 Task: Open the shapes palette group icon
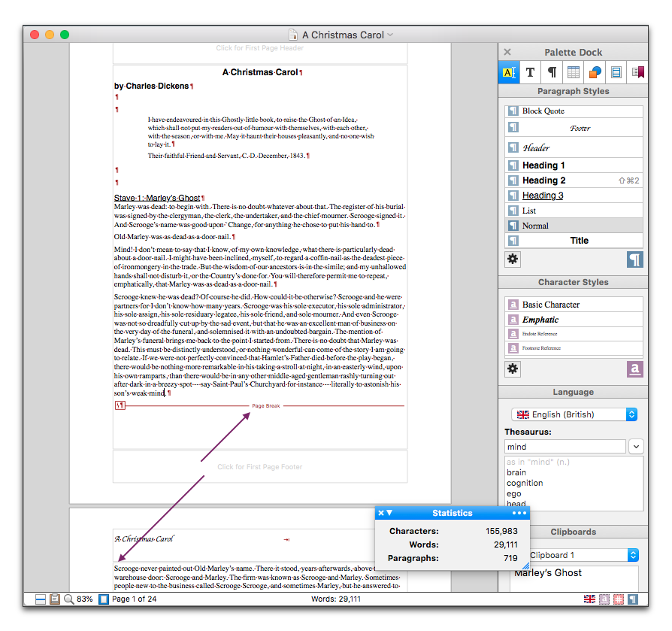coord(595,72)
